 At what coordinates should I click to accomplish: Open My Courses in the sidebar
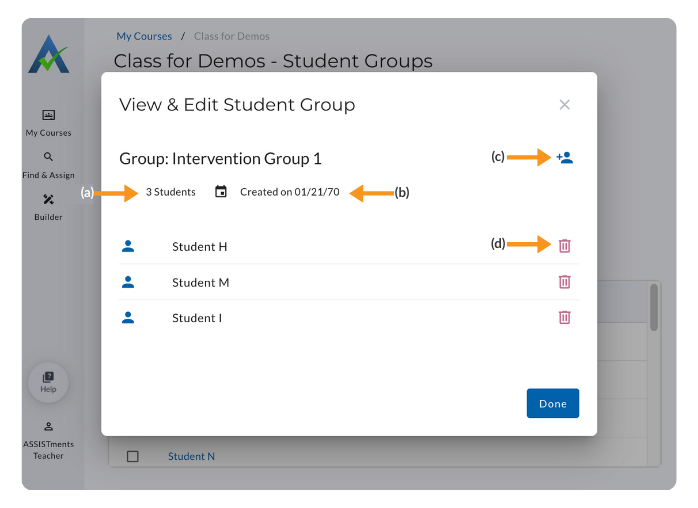coord(48,122)
